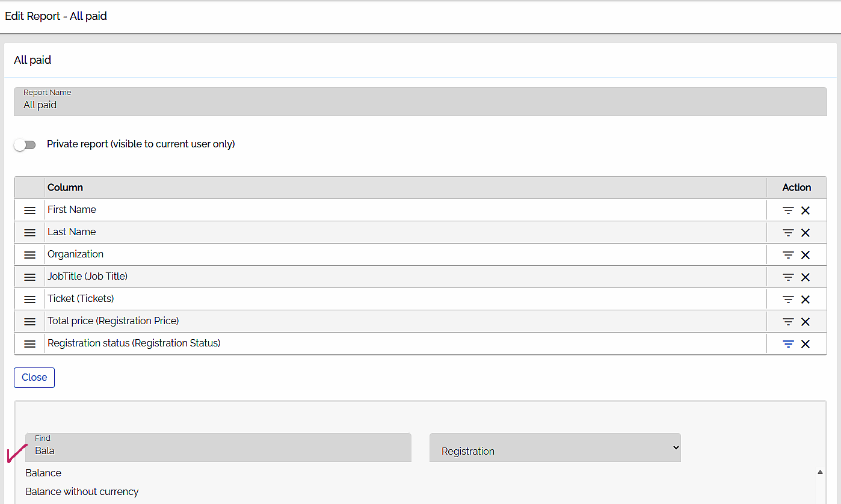Image resolution: width=841 pixels, height=504 pixels.
Task: Expand the Registration category dropdown
Action: tap(555, 448)
